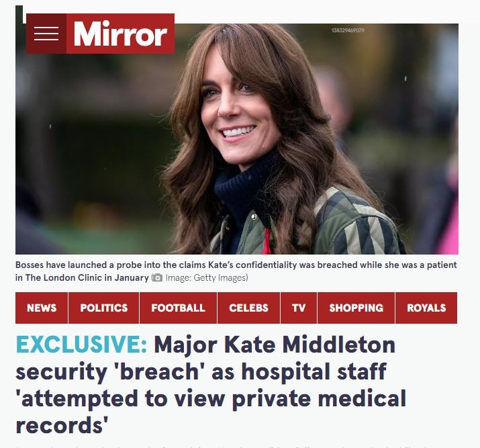Open the hamburger menu beside Mirror logo
The width and height of the screenshot is (480, 448).
[x=46, y=34]
